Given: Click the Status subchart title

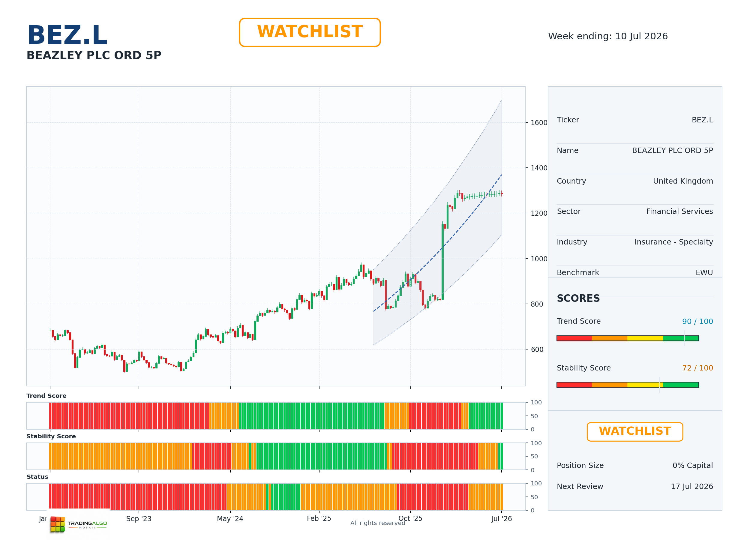Looking at the screenshot, I should pos(37,477).
